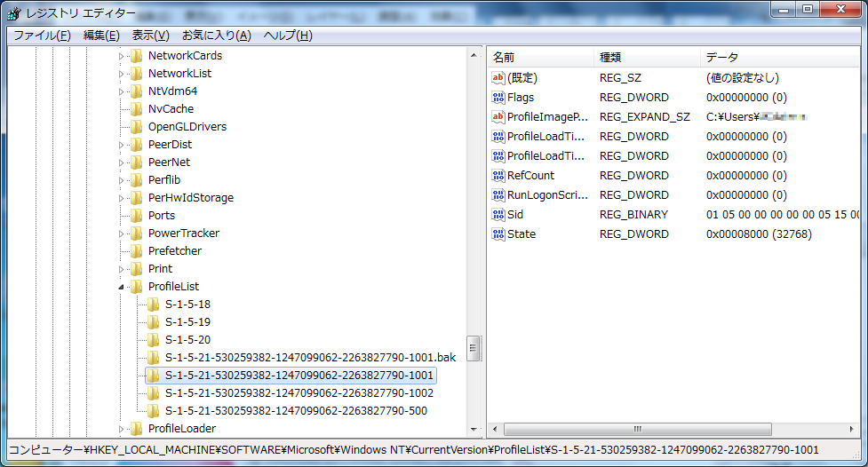
Task: Click the value pane horizontal scrollbar thumb
Action: point(637,429)
